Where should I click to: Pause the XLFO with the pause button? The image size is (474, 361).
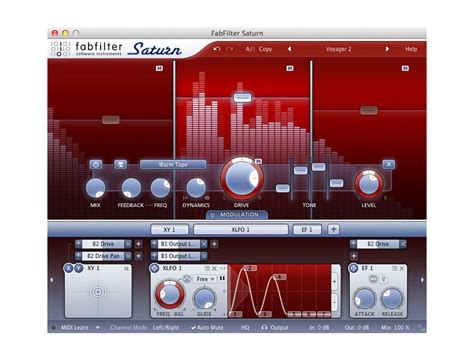[x=222, y=278]
